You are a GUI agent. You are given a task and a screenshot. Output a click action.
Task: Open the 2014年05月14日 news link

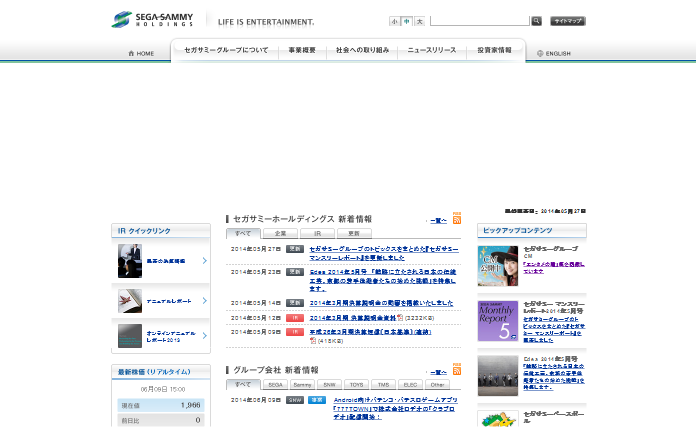click(x=381, y=303)
